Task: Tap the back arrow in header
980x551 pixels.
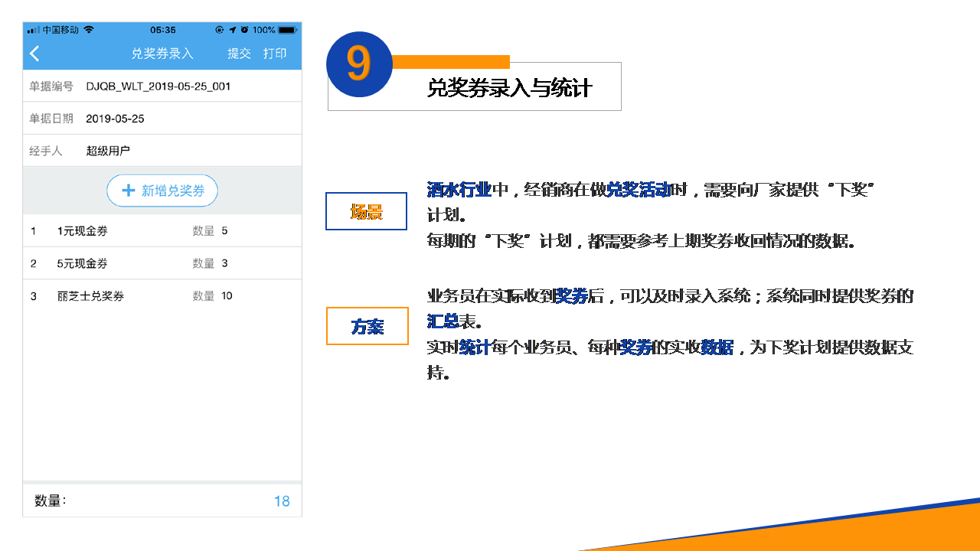Action: tap(34, 54)
